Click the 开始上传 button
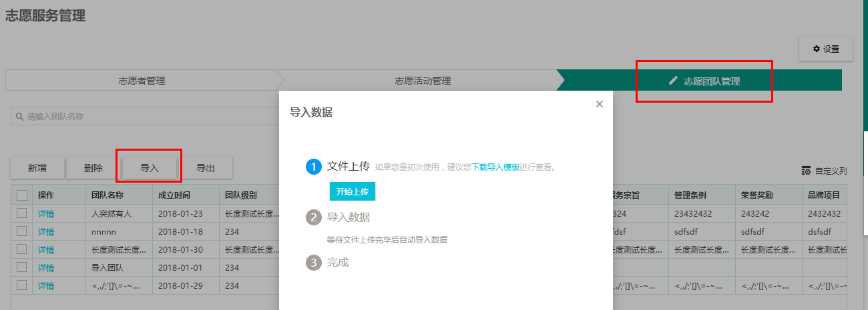Viewport: 868px width, 310px height. pyautogui.click(x=353, y=191)
